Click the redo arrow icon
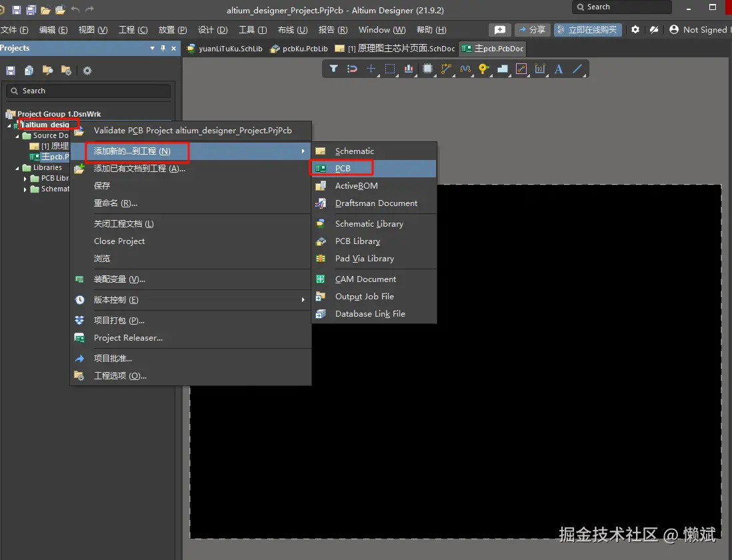The image size is (732, 560). click(x=89, y=9)
